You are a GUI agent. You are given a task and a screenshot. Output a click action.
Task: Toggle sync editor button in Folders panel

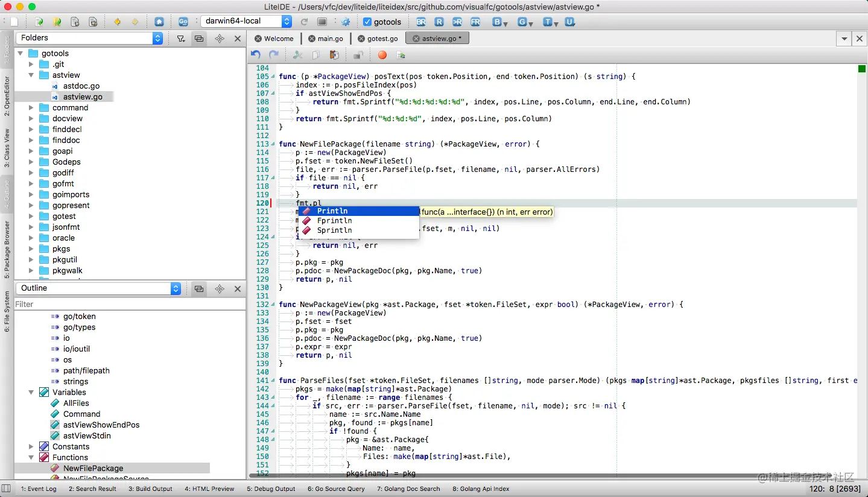(x=199, y=38)
